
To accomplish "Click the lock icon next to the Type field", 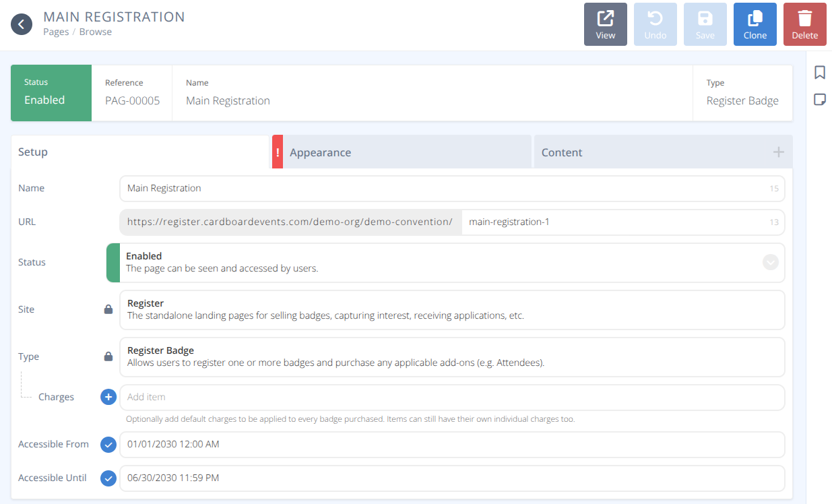I will point(108,356).
